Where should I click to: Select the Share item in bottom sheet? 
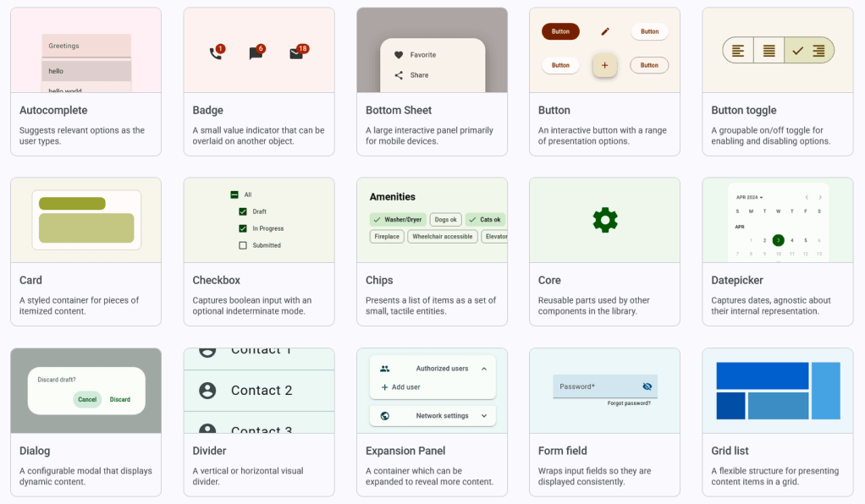click(419, 75)
